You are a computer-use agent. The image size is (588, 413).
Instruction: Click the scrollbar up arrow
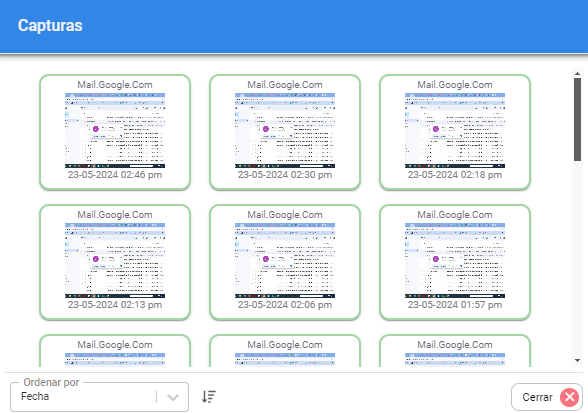click(578, 74)
